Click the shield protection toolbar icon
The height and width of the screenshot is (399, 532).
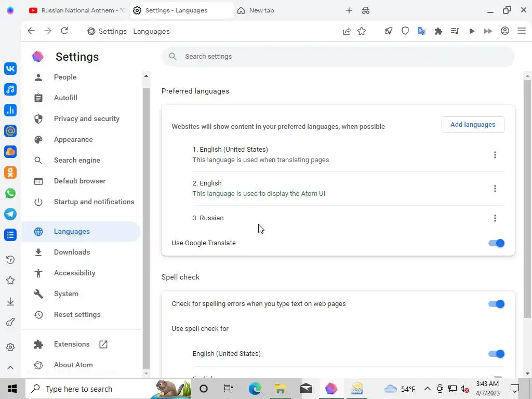click(x=405, y=31)
